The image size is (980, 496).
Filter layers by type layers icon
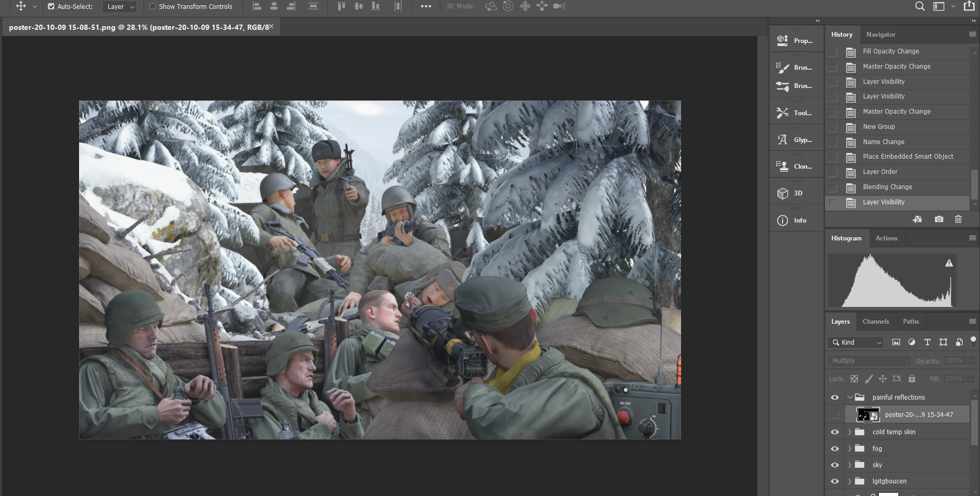[x=927, y=342]
